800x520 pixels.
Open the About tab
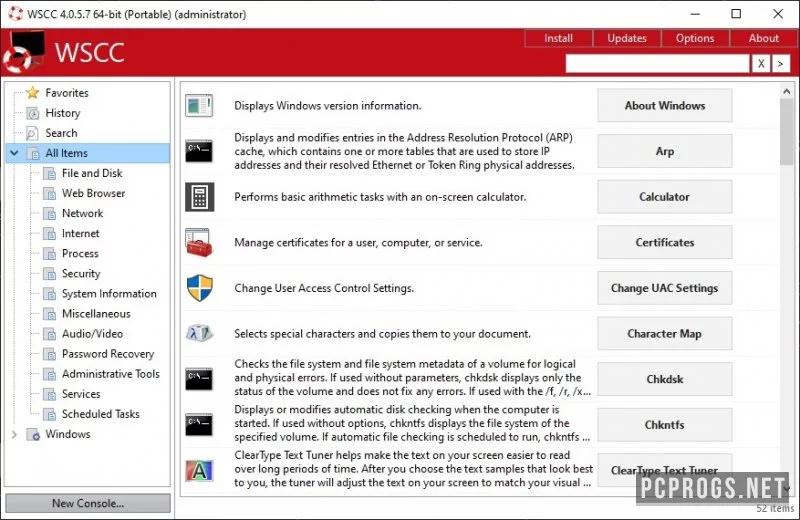(763, 38)
